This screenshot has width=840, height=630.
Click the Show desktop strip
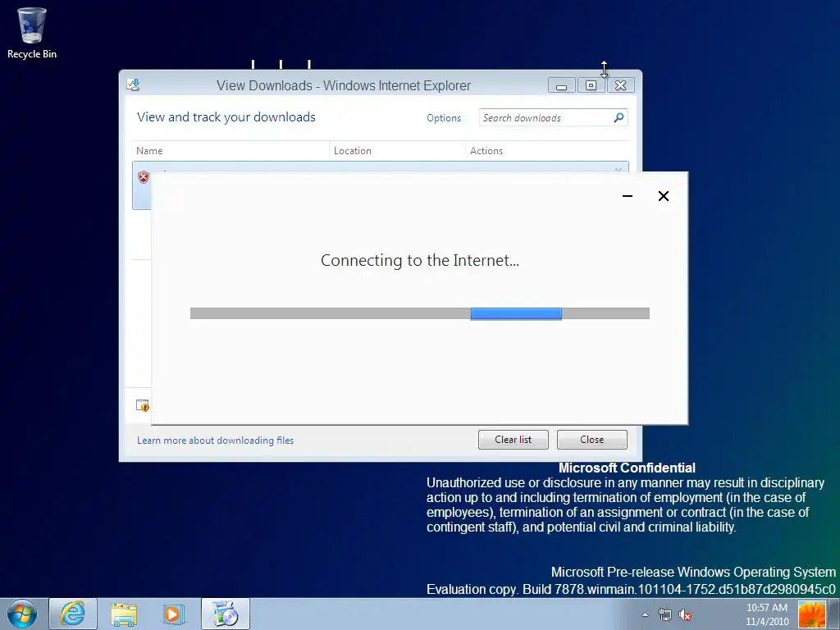point(834,614)
